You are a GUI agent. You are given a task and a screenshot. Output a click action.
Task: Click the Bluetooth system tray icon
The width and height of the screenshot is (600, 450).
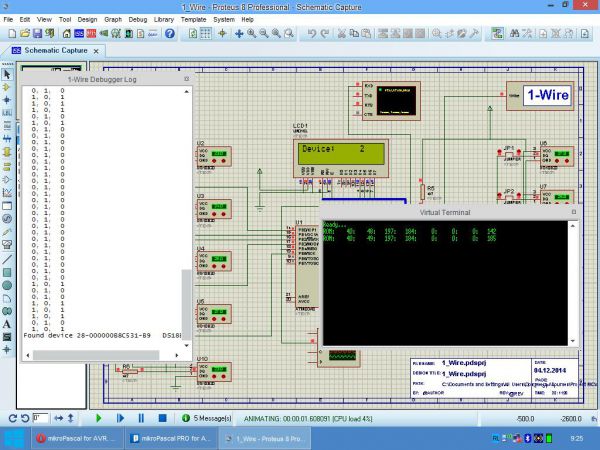click(x=527, y=438)
